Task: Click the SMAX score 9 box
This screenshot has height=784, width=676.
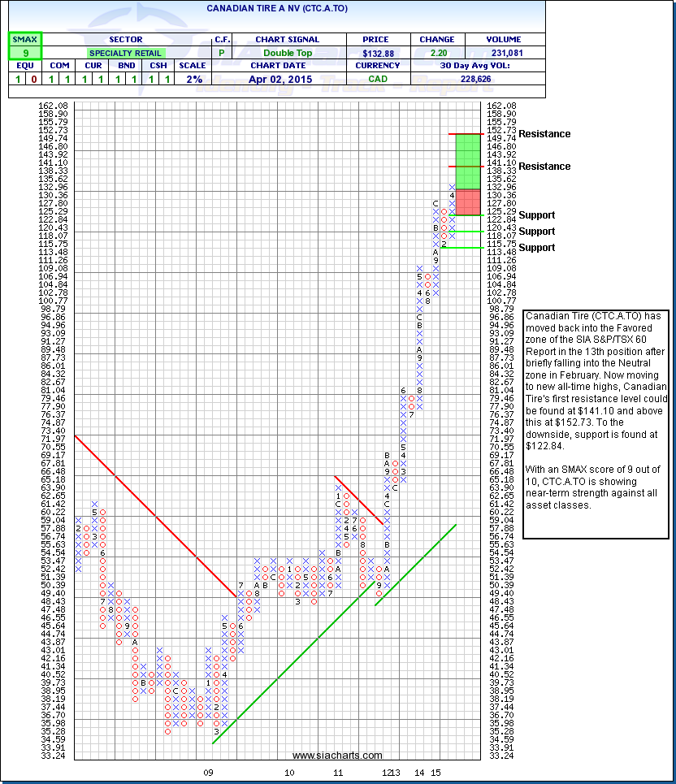Action: pyautogui.click(x=25, y=53)
